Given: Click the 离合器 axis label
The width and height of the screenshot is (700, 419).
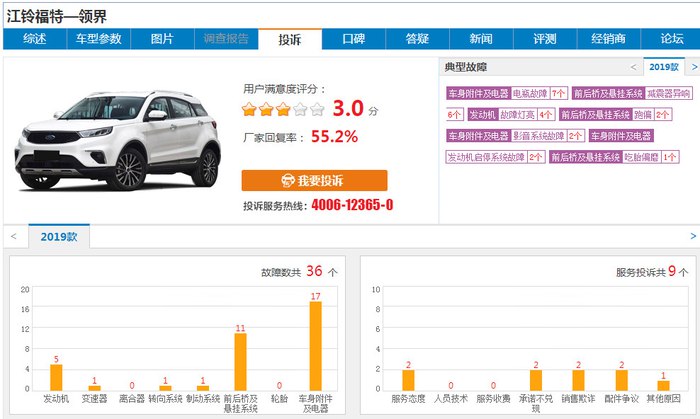Looking at the screenshot, I should 132,399.
